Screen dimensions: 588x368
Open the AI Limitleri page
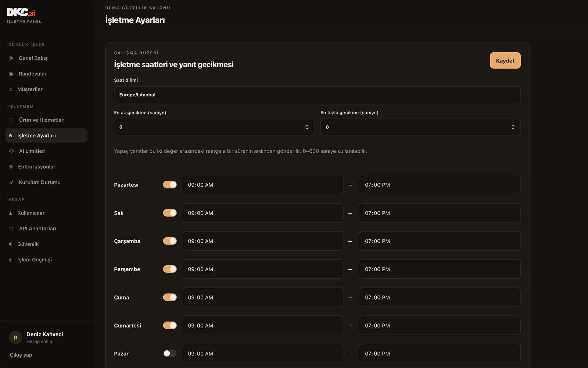tap(46, 151)
